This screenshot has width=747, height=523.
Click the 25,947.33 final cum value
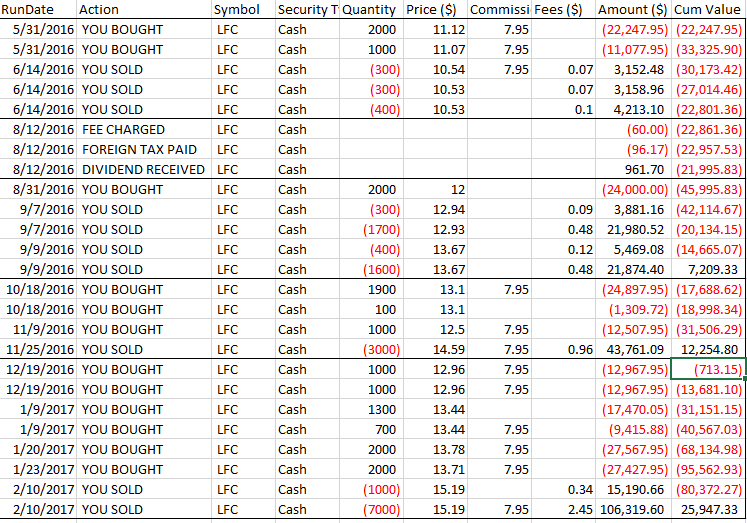point(707,509)
